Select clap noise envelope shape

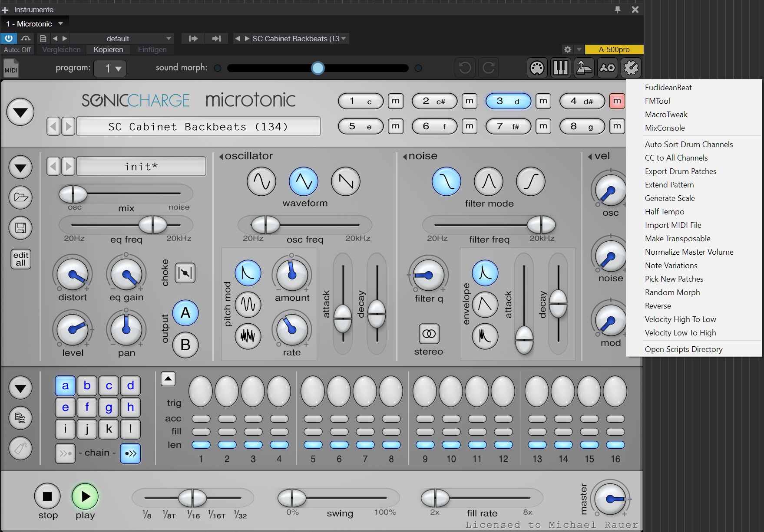click(x=485, y=336)
